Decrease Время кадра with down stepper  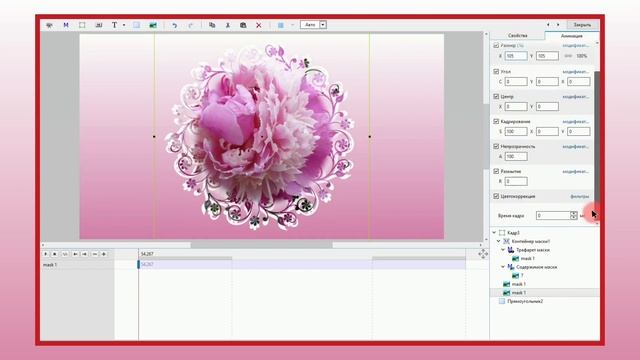click(573, 218)
